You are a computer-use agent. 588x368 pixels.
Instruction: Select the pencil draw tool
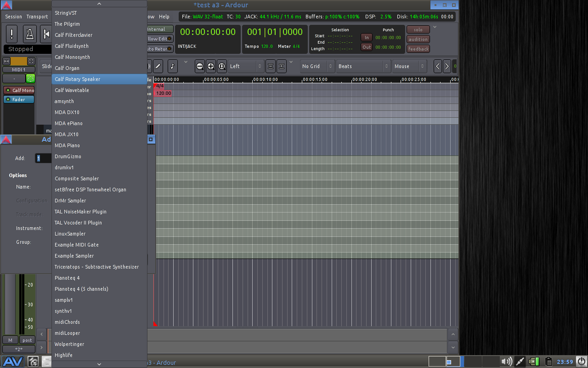[x=158, y=66]
